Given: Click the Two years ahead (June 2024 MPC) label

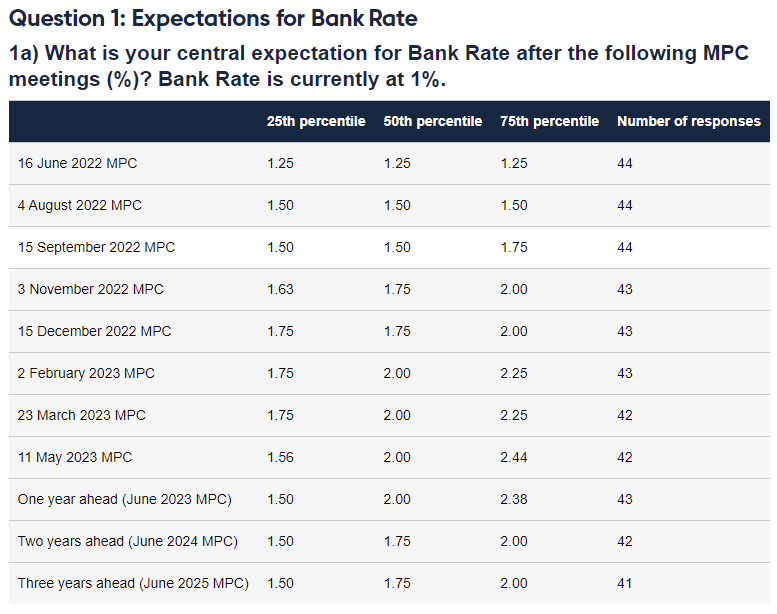Looking at the screenshot, I should coord(128,541).
